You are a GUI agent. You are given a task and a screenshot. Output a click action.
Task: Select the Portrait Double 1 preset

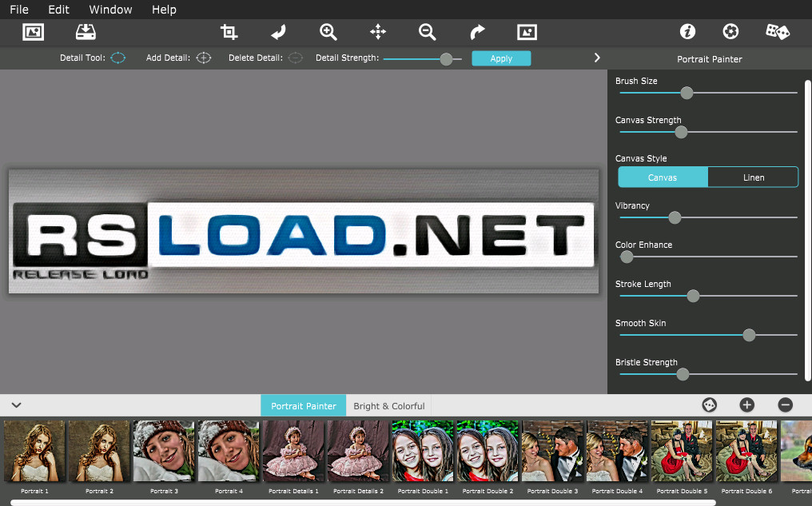tap(423, 451)
